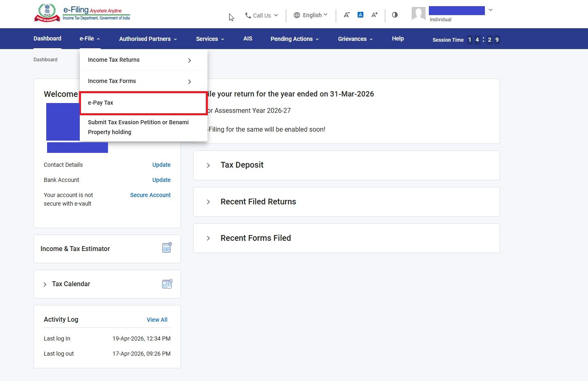The width and height of the screenshot is (588, 381).
Task: Open the Call Us dropdown
Action: [261, 16]
